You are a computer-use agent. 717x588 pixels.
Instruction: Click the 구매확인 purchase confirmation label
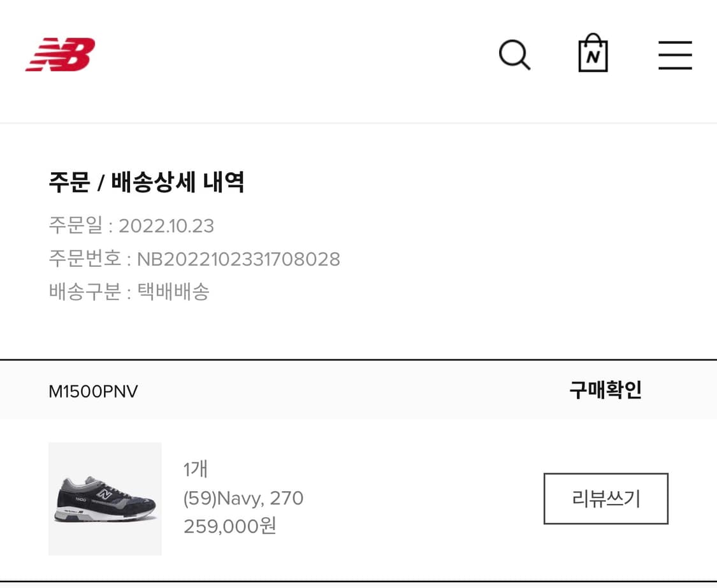tap(605, 390)
